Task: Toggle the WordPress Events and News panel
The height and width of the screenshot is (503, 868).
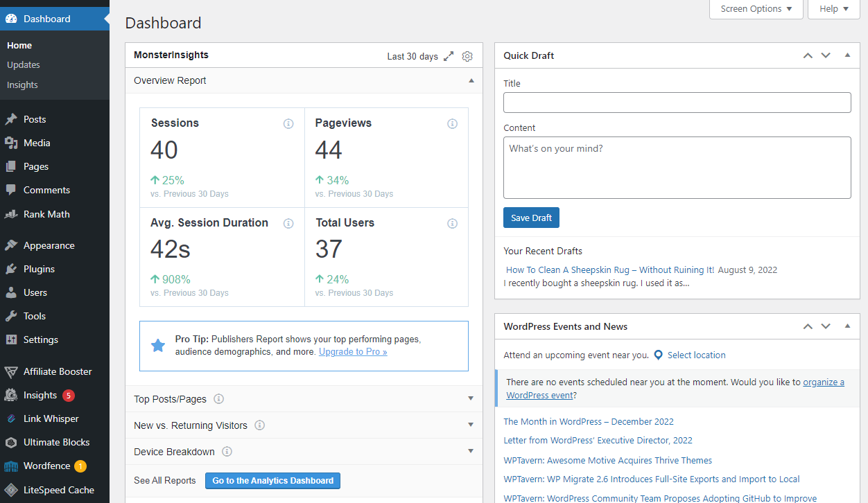Action: 847,326
